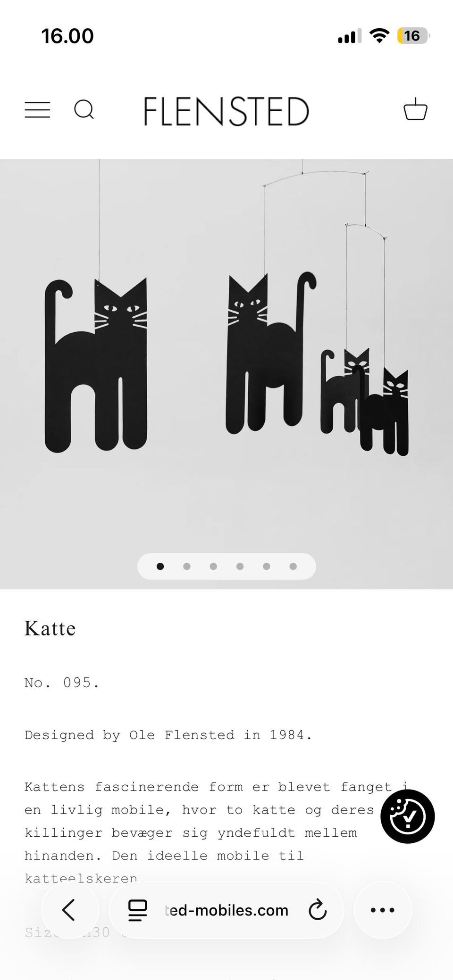The image size is (453, 980).
Task: Select the first carousel dot
Action: [x=160, y=567]
